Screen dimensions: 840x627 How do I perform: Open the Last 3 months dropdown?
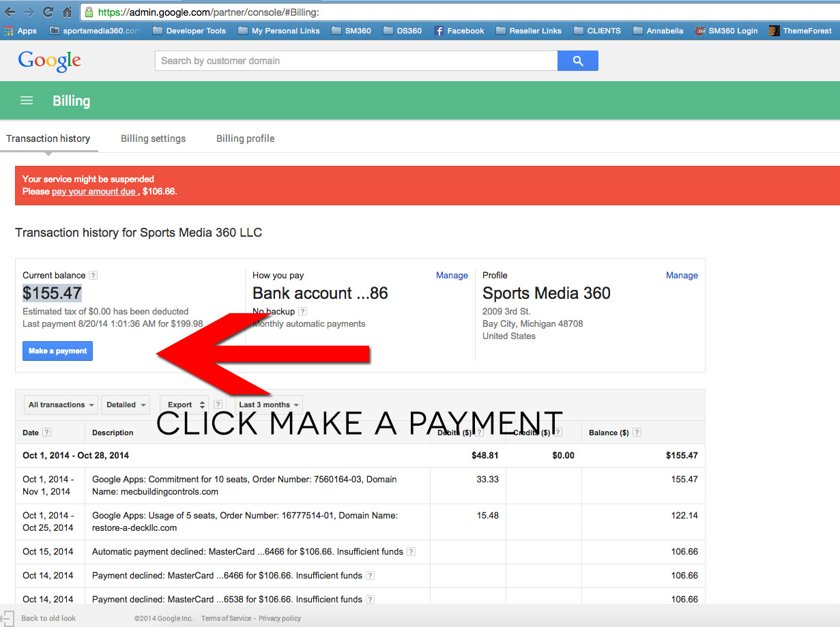tap(269, 405)
